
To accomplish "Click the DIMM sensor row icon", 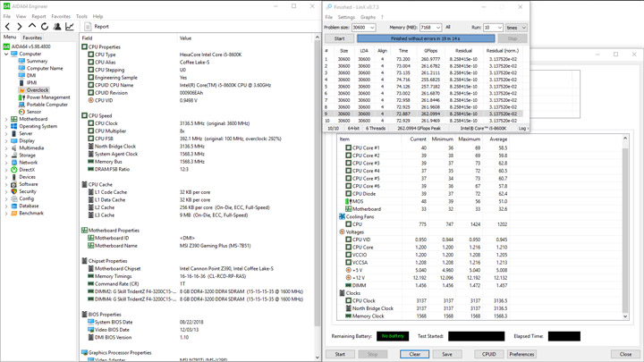I will pyautogui.click(x=348, y=285).
